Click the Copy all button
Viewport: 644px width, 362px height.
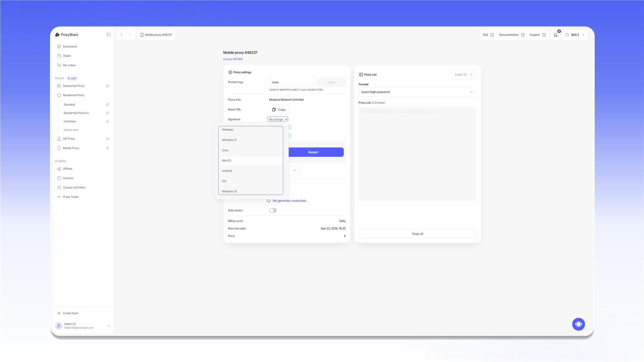(x=417, y=234)
